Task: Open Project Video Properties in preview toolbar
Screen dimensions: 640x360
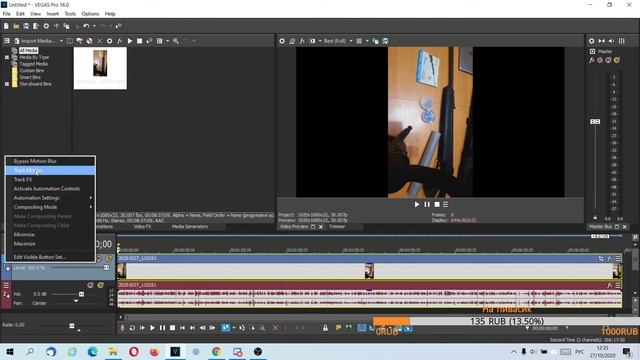Action: tap(282, 41)
